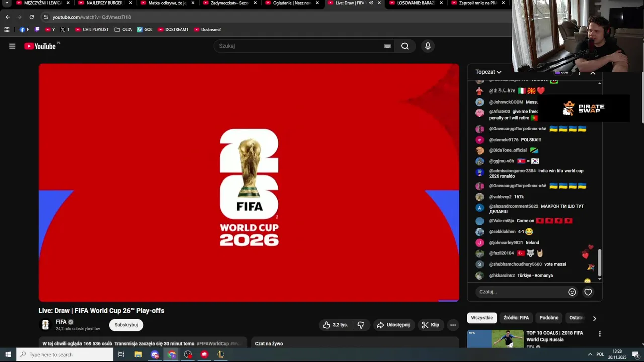Open options for TOP 10 GOALS video
The width and height of the screenshot is (644, 362).
click(x=599, y=334)
